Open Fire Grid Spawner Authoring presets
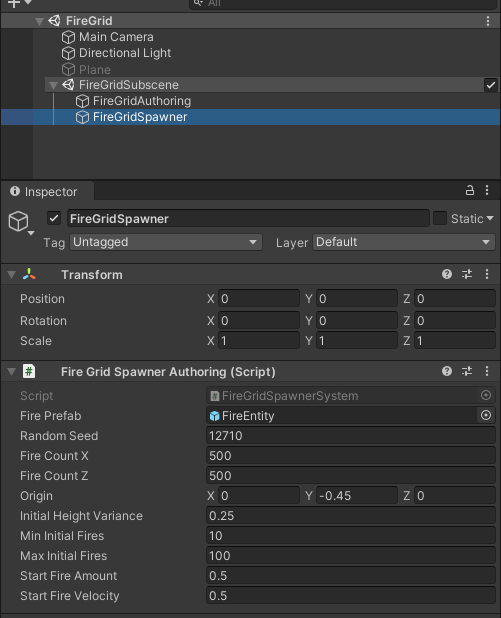Viewport: 501px width, 618px height. 467,371
